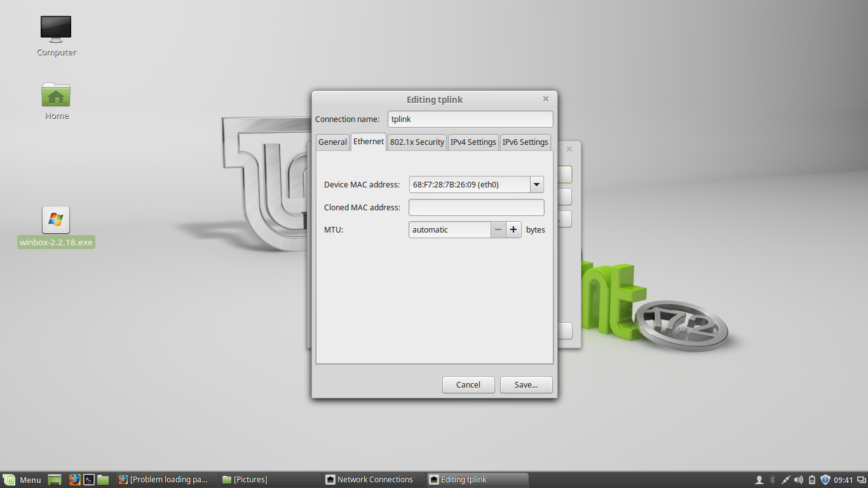Click the Save... button
The height and width of the screenshot is (488, 868).
point(526,384)
